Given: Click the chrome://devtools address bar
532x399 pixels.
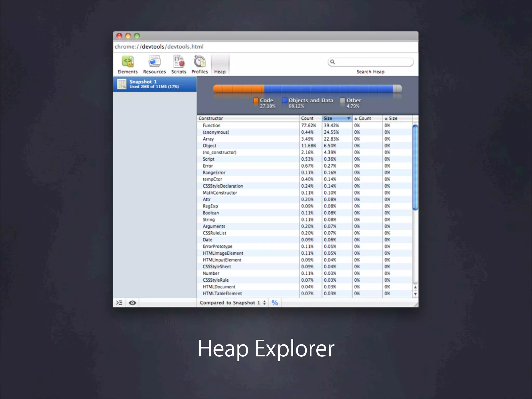Looking at the screenshot, I should pyautogui.click(x=265, y=47).
